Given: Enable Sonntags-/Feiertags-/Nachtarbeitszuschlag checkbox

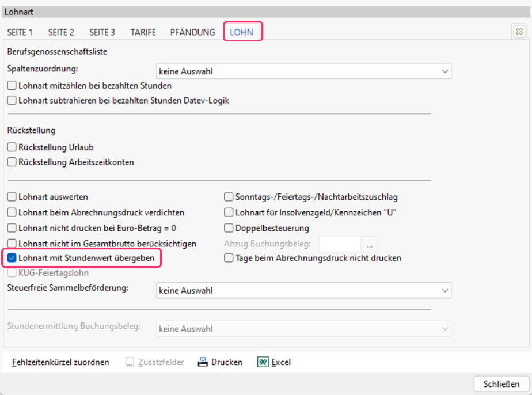Looking at the screenshot, I should pyautogui.click(x=229, y=197).
